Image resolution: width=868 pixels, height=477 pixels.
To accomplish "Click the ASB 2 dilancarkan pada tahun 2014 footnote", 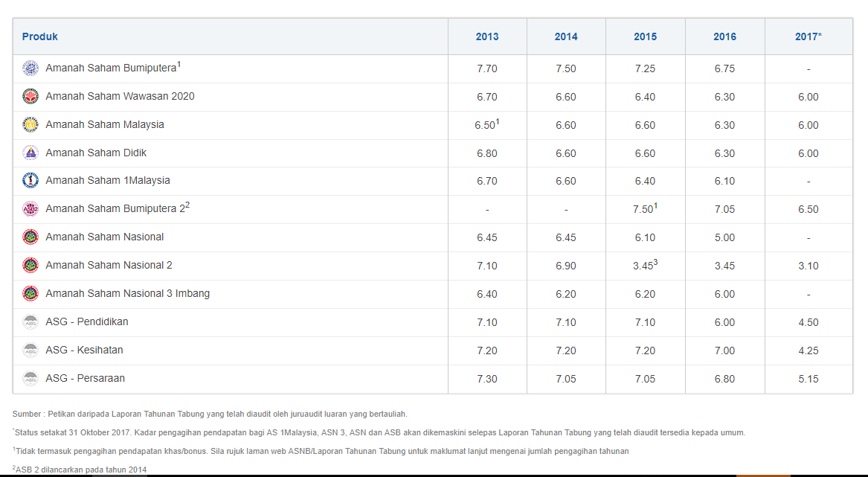I will [x=80, y=470].
